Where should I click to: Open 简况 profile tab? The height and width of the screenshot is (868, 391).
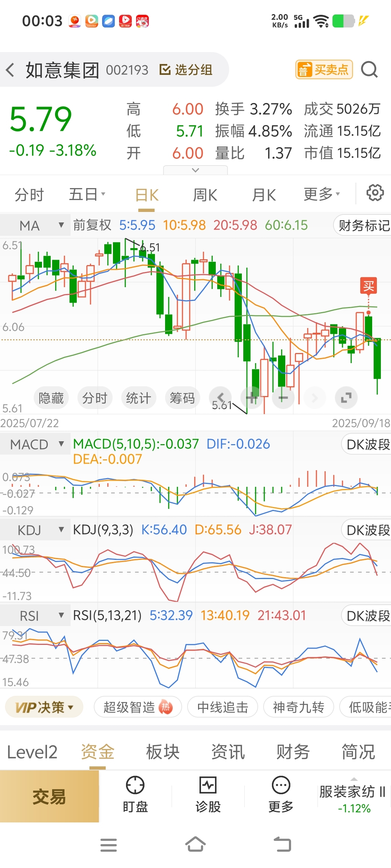point(358,752)
